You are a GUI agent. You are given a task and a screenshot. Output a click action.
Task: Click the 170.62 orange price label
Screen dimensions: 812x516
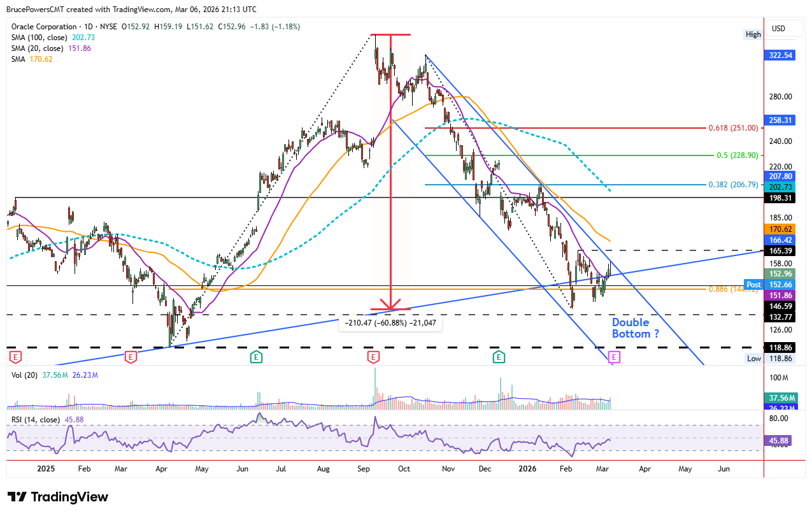(780, 229)
